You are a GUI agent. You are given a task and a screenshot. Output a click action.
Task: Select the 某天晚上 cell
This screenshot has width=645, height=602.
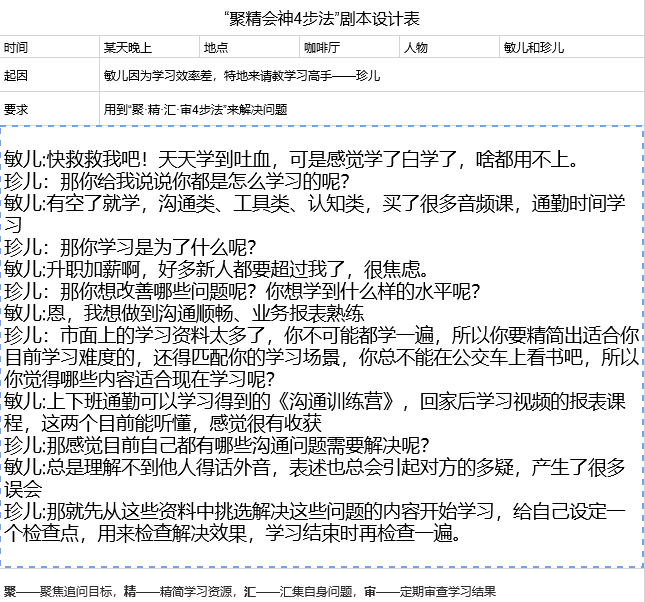tap(149, 47)
